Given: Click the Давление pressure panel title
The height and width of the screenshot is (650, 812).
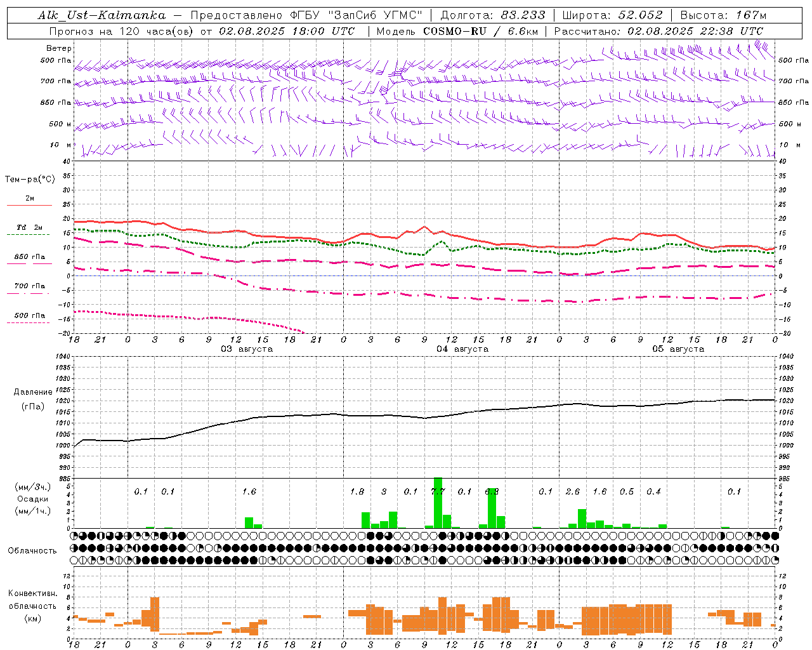Looking at the screenshot, I should pos(33,392).
